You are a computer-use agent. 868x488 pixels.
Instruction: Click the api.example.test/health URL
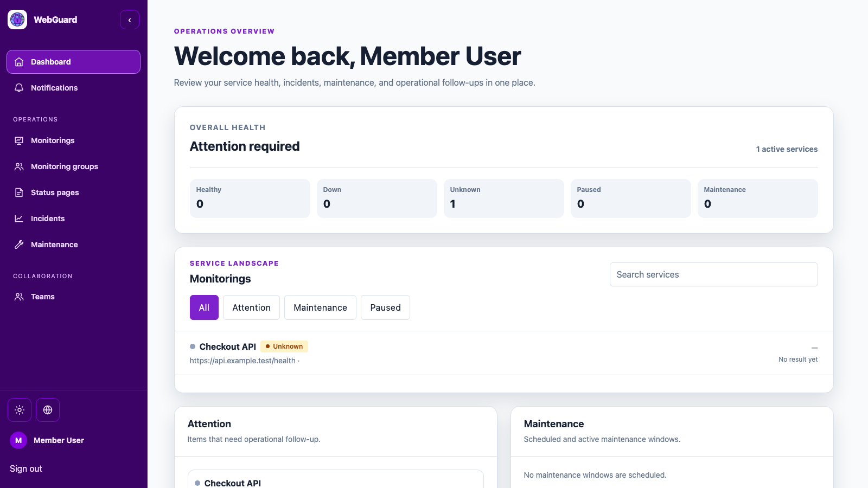pyautogui.click(x=242, y=361)
